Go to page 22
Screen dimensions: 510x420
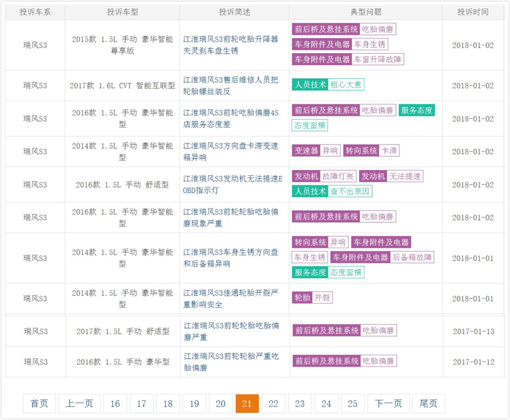[273, 404]
